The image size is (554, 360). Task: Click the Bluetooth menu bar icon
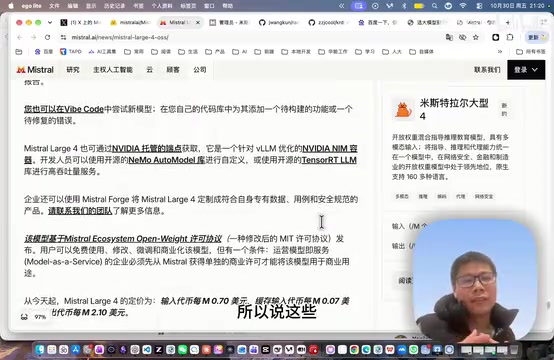coord(404,6)
